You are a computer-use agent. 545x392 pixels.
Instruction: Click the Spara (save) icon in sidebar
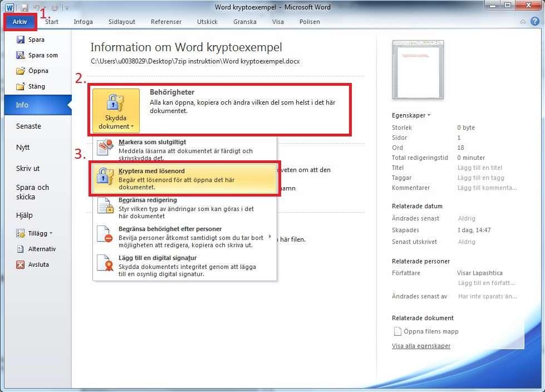pyautogui.click(x=21, y=40)
